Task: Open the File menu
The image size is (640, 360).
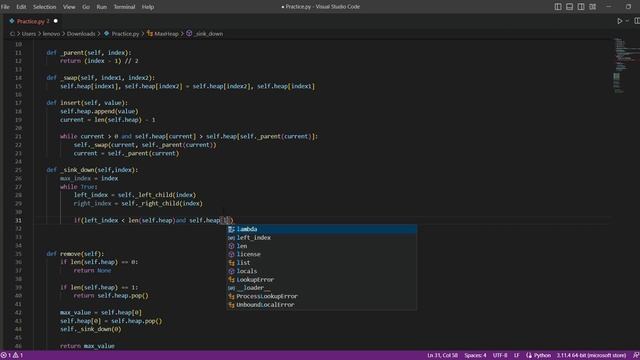Action: pos(5,7)
